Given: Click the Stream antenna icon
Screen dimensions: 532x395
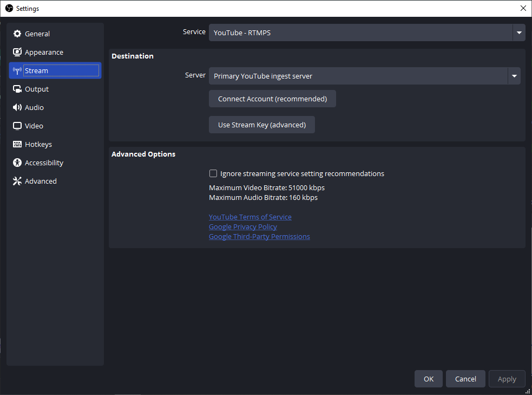Looking at the screenshot, I should pyautogui.click(x=17, y=70).
